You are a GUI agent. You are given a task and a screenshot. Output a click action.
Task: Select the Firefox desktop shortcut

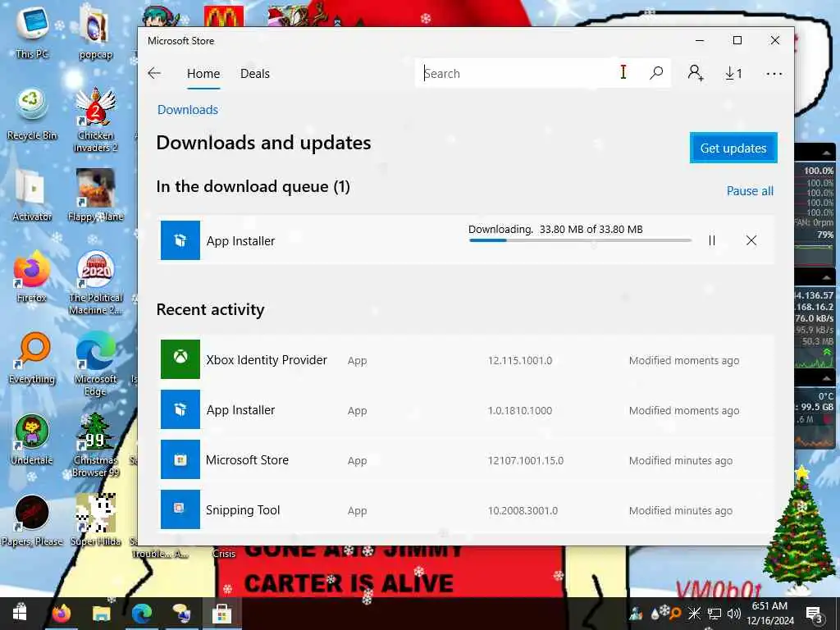[x=32, y=277]
